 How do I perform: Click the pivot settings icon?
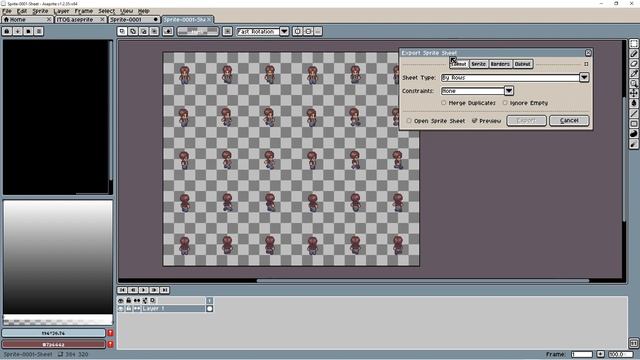(227, 31)
